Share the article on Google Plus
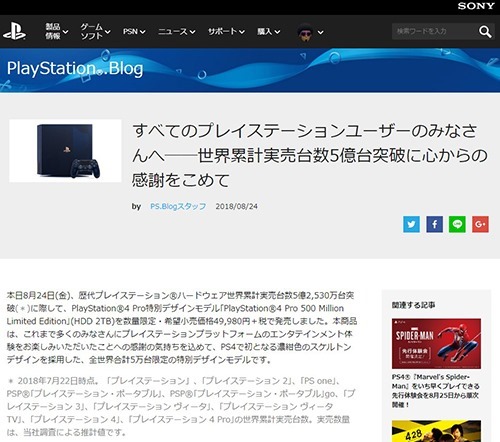The height and width of the screenshot is (442, 500). [480, 224]
